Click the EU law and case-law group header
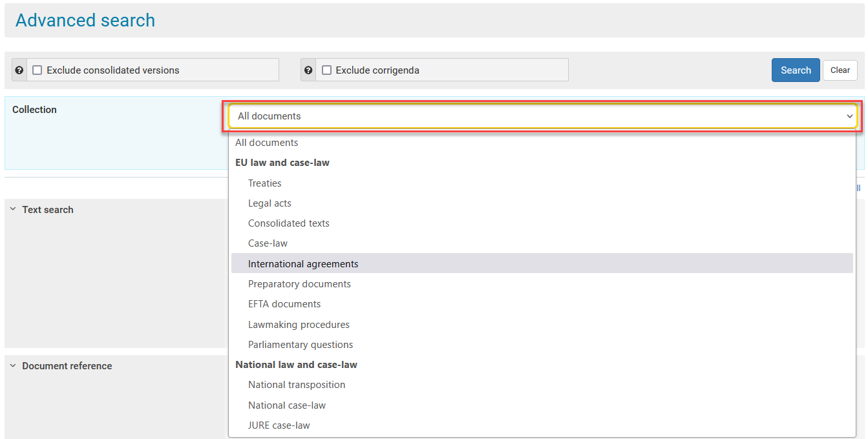 click(x=282, y=163)
